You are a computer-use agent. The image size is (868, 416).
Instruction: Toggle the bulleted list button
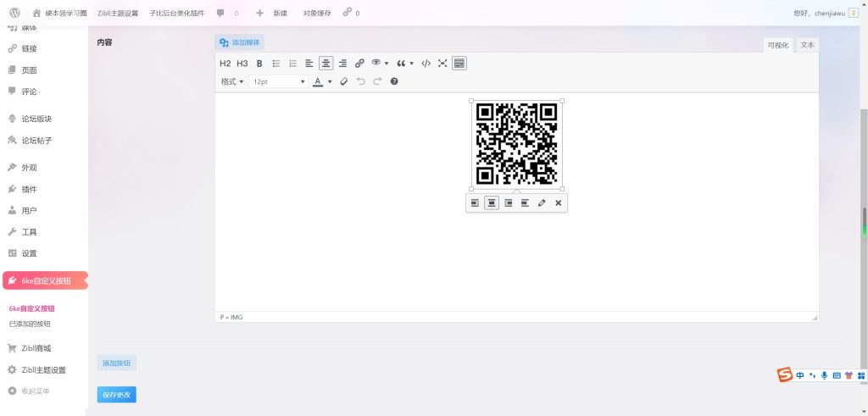click(276, 64)
